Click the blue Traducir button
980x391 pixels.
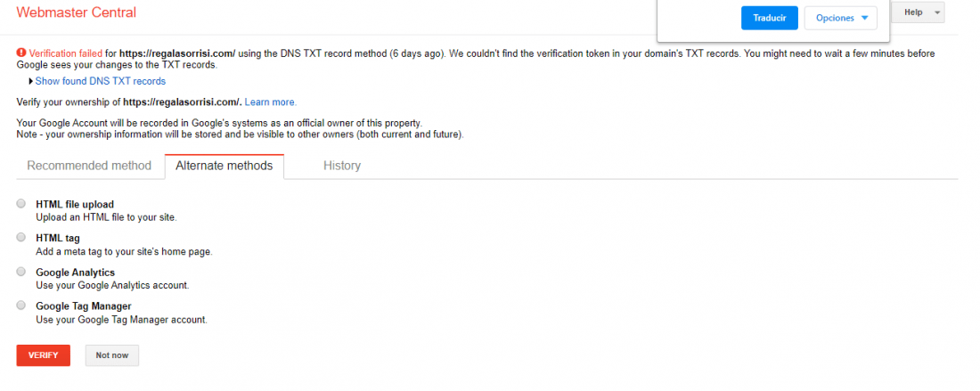[770, 18]
